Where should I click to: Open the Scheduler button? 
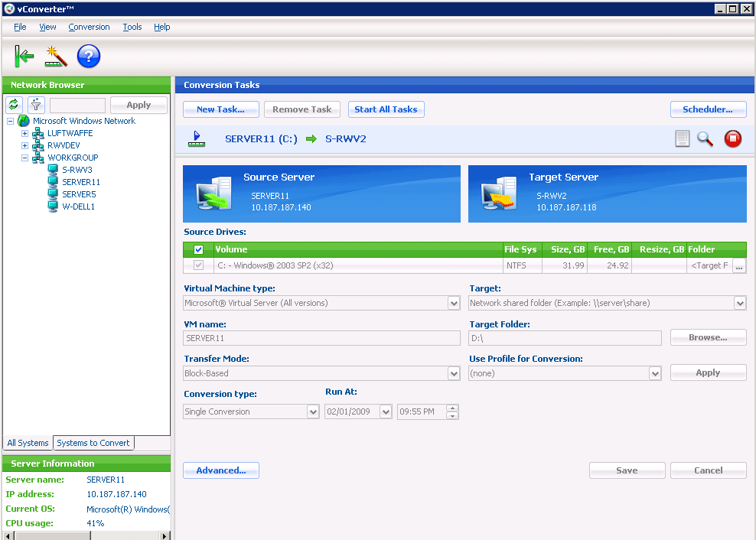point(708,109)
